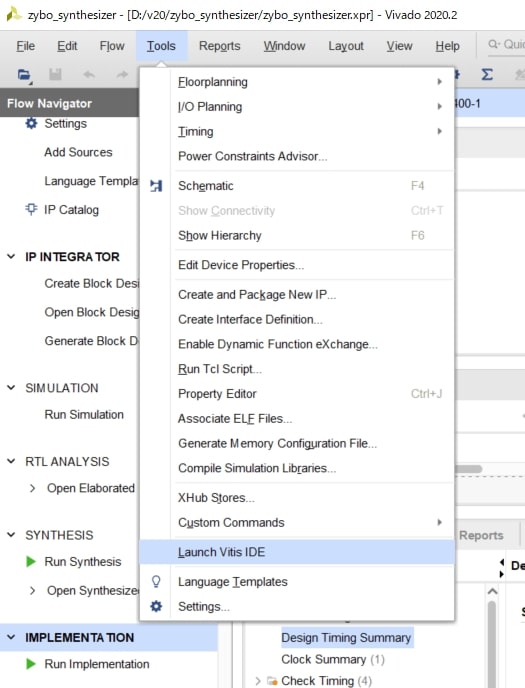Click the Redo arrow toolbar icon
This screenshot has width=525, height=688.
click(x=122, y=75)
